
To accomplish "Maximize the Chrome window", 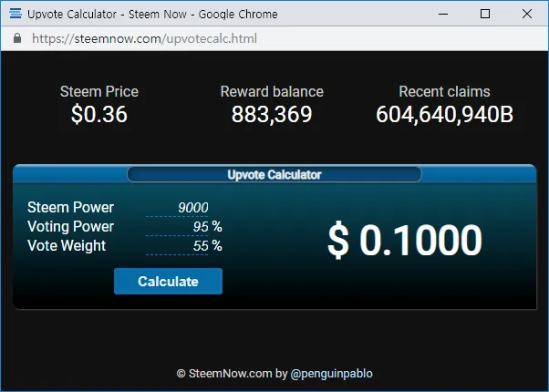I will coord(485,14).
